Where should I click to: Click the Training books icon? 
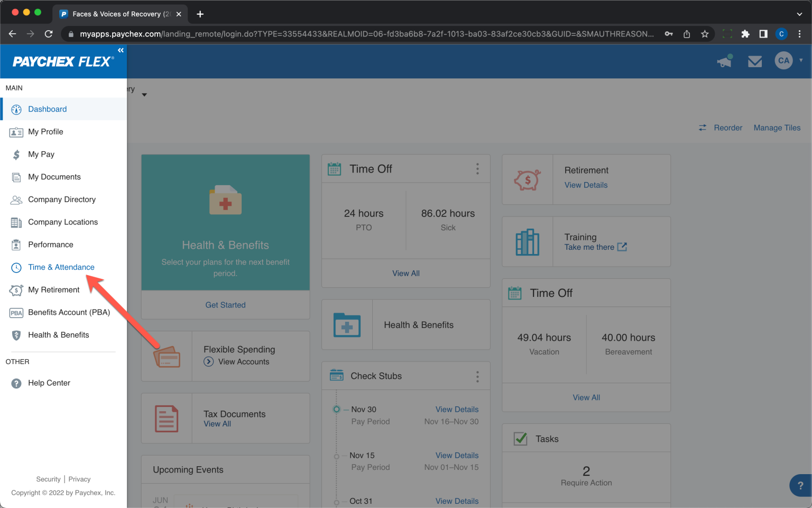pos(527,242)
